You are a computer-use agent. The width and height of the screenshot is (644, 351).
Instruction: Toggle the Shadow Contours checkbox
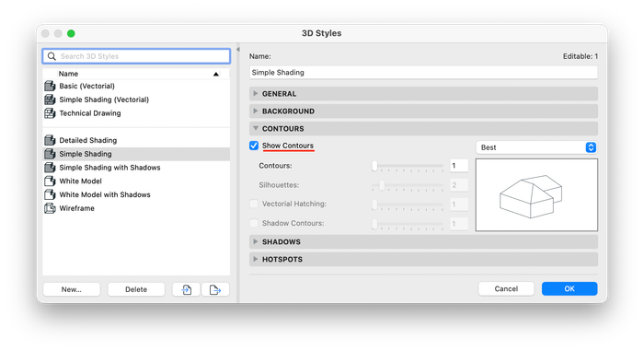click(254, 223)
